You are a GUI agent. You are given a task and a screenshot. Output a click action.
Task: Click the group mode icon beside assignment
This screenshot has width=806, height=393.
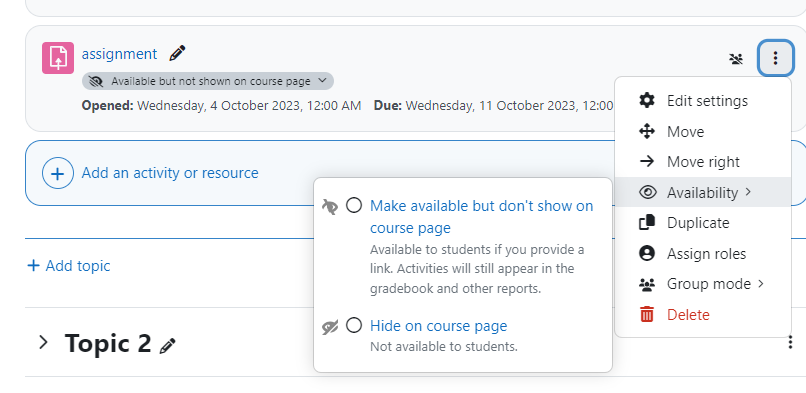pyautogui.click(x=736, y=59)
